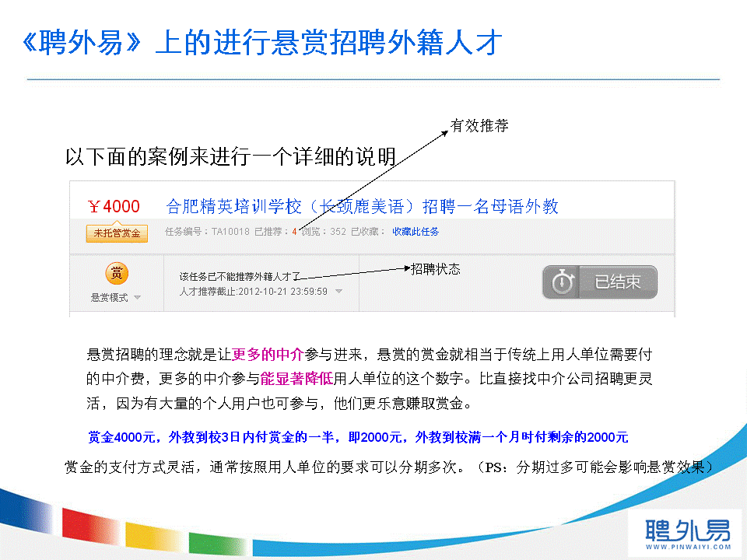This screenshot has width=747, height=560.
Task: Click the orange 赏 reward coin icon
Action: (116, 273)
